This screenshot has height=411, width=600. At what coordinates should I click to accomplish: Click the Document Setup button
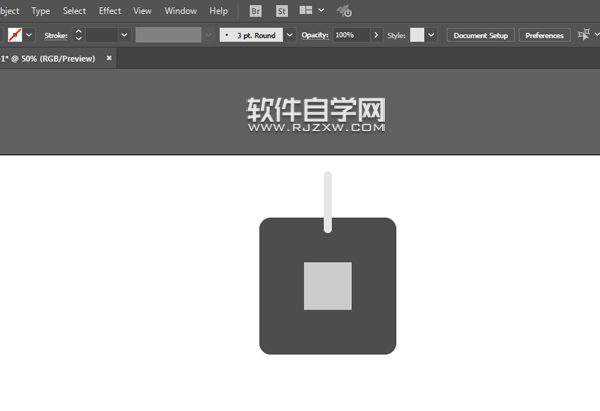[x=480, y=35]
